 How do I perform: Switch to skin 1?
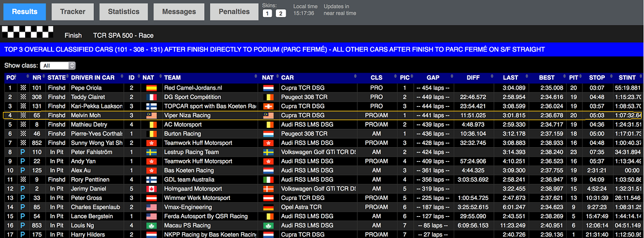coord(267,13)
